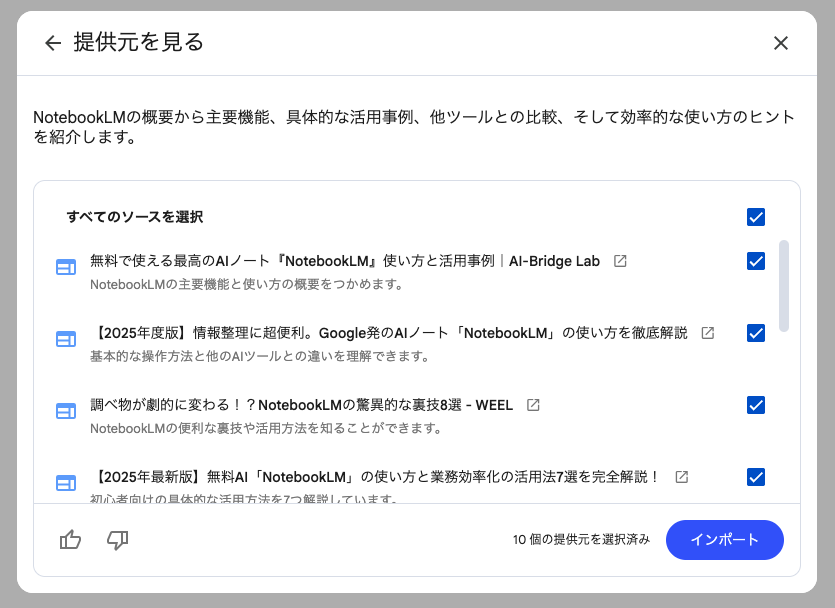Uncheck the AI-Bridge Lab source checkbox

coord(756,261)
